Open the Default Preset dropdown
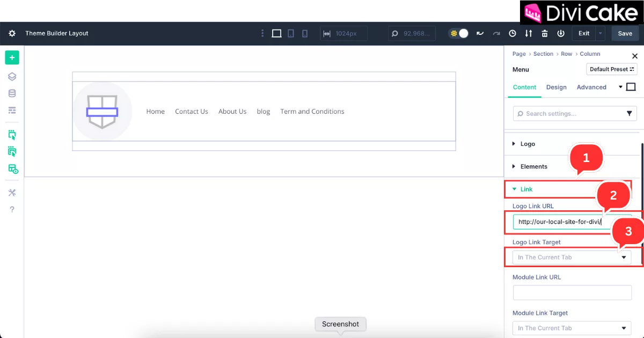This screenshot has height=338, width=644. 612,69
